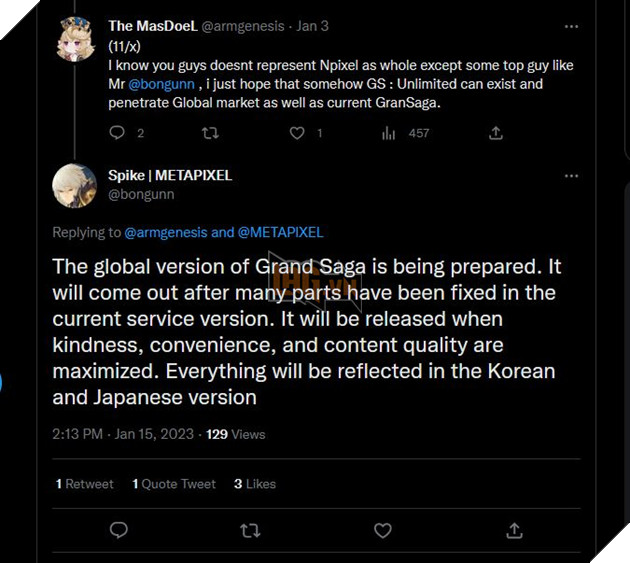View the 3 Likes list

(255, 483)
